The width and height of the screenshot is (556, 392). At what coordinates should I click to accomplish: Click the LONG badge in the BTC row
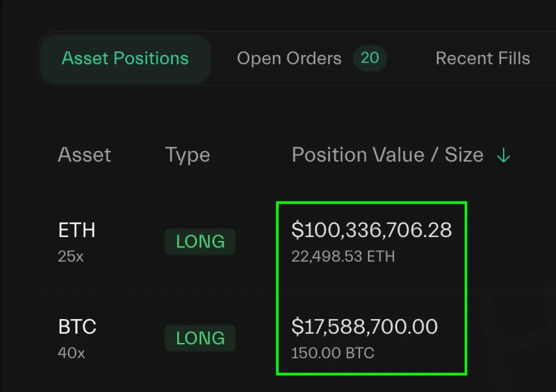coord(200,338)
